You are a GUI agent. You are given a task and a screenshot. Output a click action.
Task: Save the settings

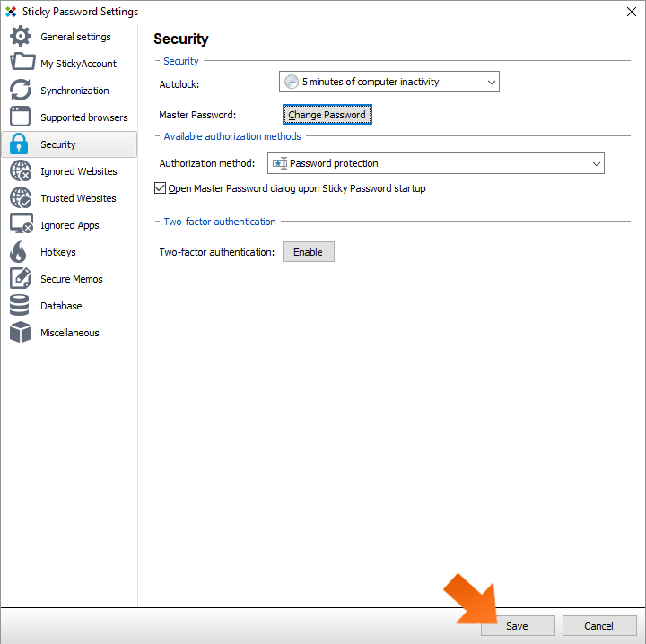[518, 626]
